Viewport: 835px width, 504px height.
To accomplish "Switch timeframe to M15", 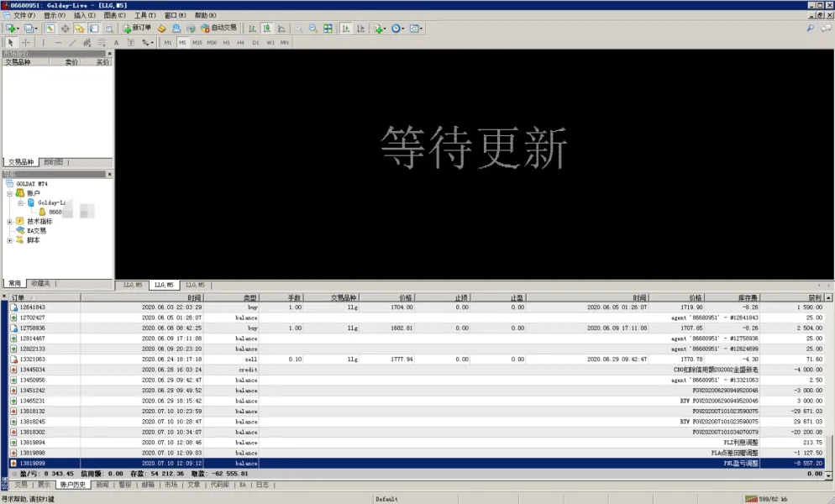I will 197,43.
